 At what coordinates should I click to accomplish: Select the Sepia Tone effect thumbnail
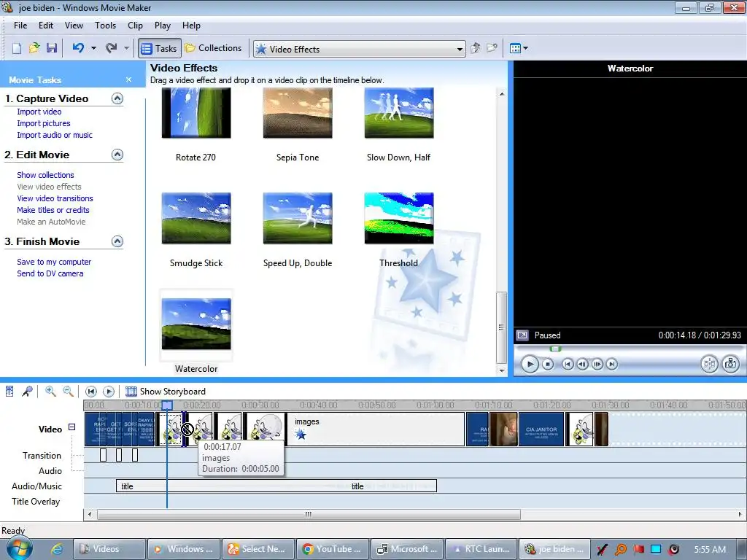298,113
